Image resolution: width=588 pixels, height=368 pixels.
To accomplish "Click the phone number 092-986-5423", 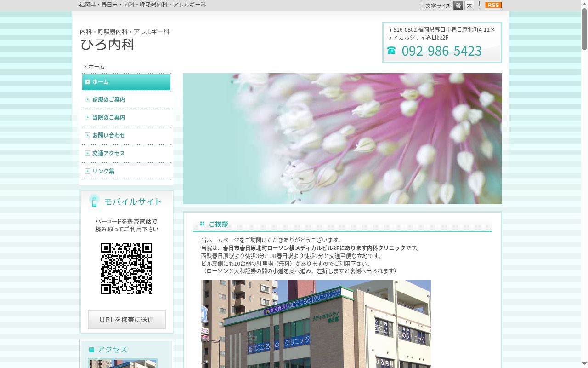I will point(441,51).
